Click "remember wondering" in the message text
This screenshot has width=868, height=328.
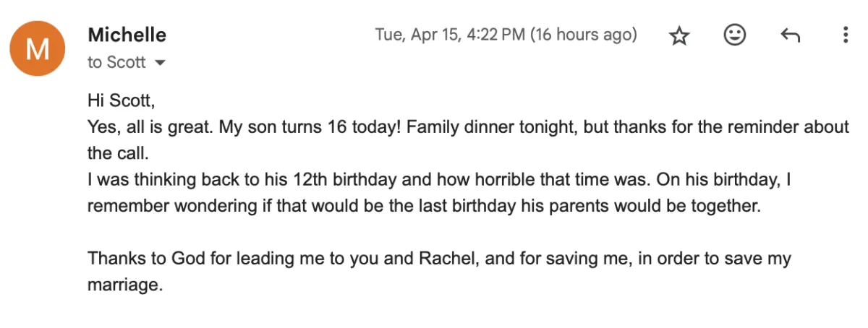point(172,206)
